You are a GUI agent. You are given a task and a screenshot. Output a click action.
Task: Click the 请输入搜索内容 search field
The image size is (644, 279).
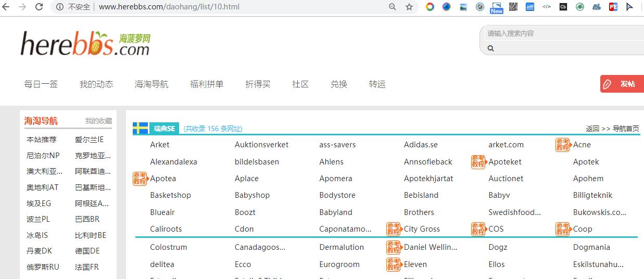[564, 33]
